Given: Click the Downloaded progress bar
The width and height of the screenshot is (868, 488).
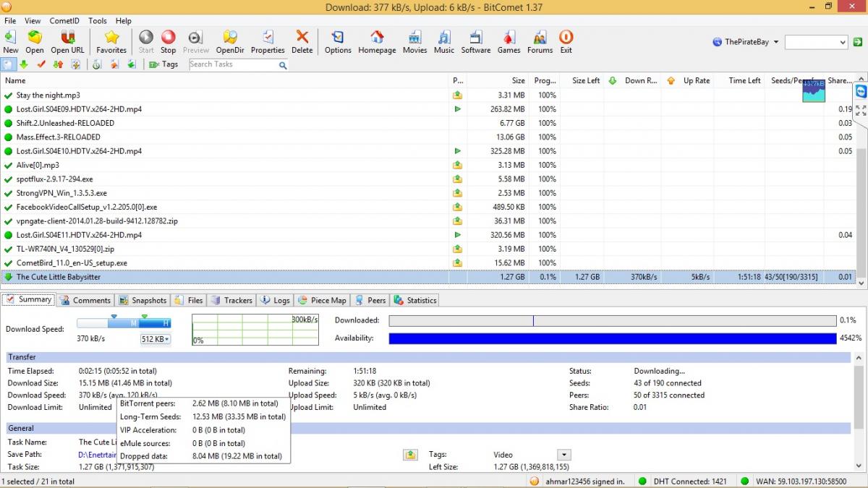Looking at the screenshot, I should pyautogui.click(x=612, y=320).
